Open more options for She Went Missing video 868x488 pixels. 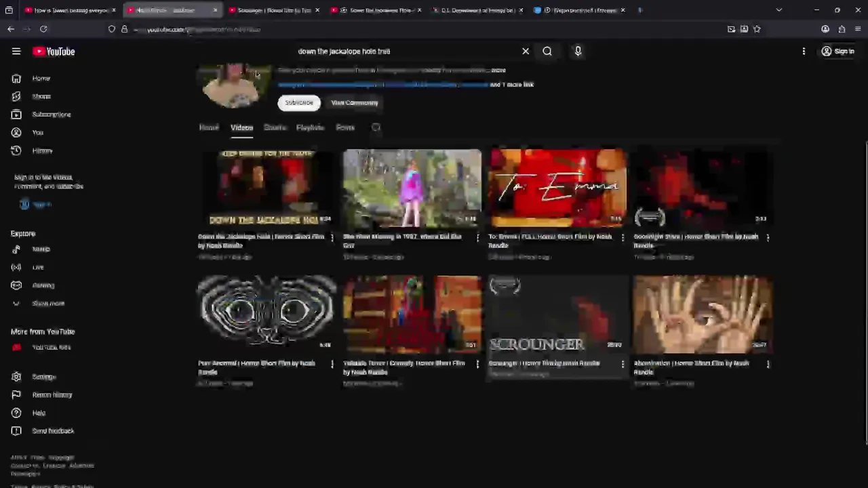click(x=477, y=238)
